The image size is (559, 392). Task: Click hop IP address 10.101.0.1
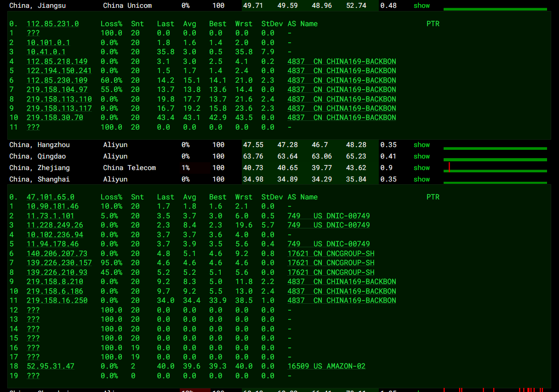(48, 42)
